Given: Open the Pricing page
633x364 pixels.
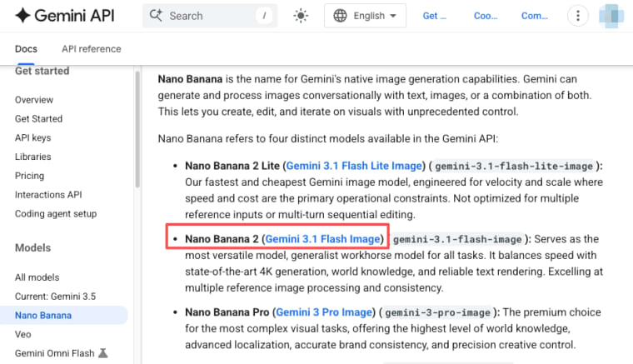Looking at the screenshot, I should 29,176.
